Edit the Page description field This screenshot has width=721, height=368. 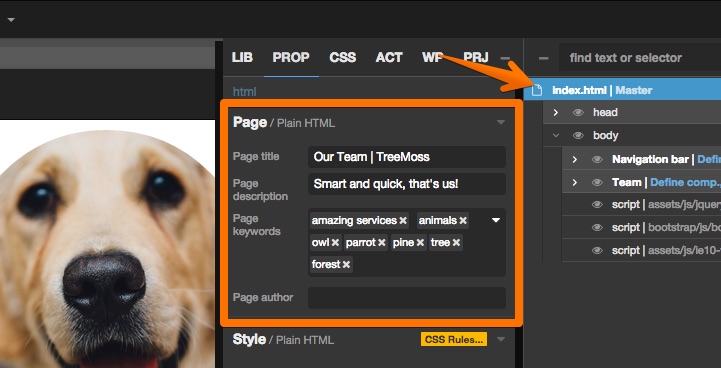point(407,184)
